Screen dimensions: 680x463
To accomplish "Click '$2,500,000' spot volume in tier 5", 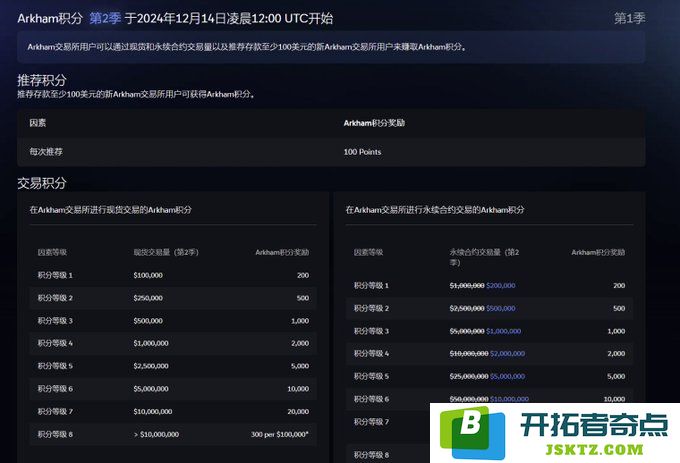I will coord(151,366).
